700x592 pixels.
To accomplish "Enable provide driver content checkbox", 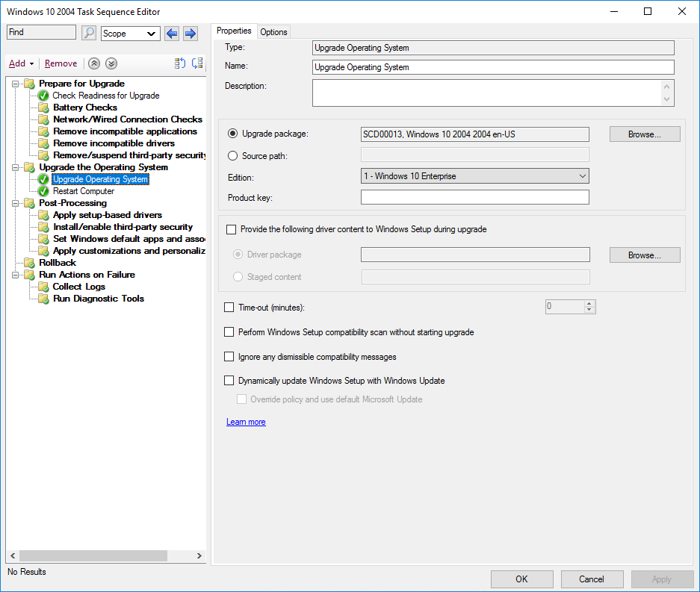I will pos(232,229).
